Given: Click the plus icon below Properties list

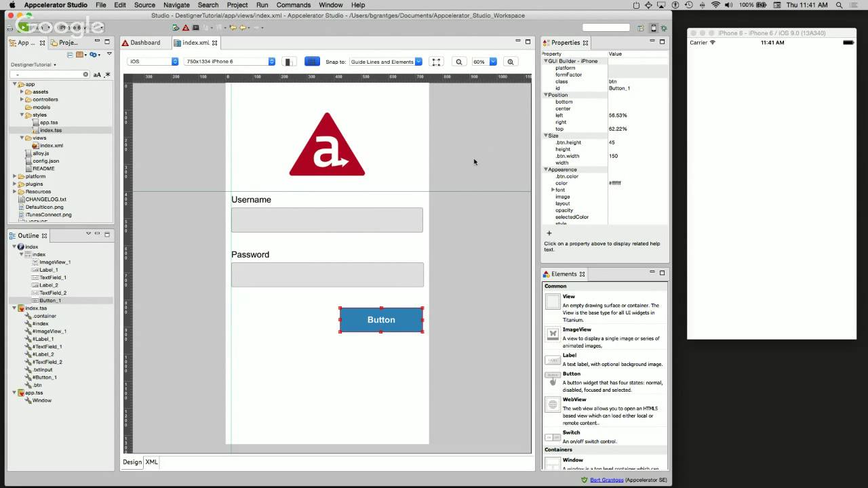Looking at the screenshot, I should coord(549,233).
